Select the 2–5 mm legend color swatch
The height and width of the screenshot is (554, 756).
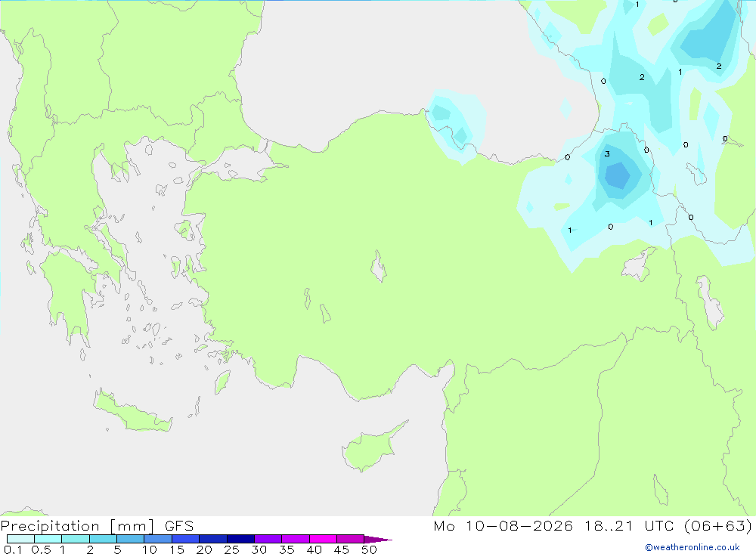(103, 539)
